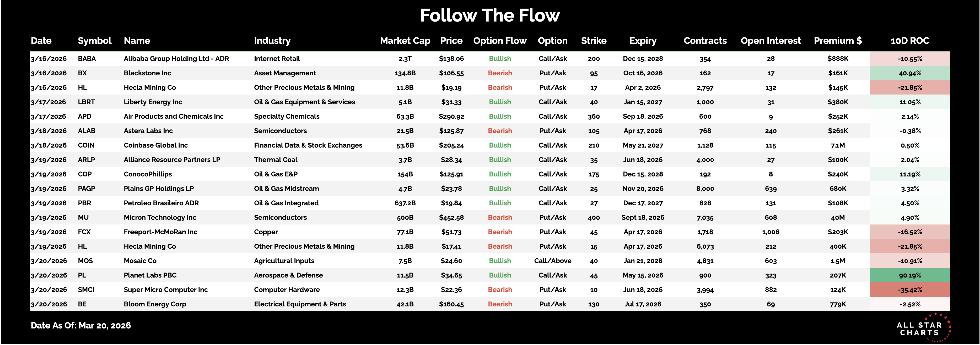Click the Market Cap column header

click(405, 41)
